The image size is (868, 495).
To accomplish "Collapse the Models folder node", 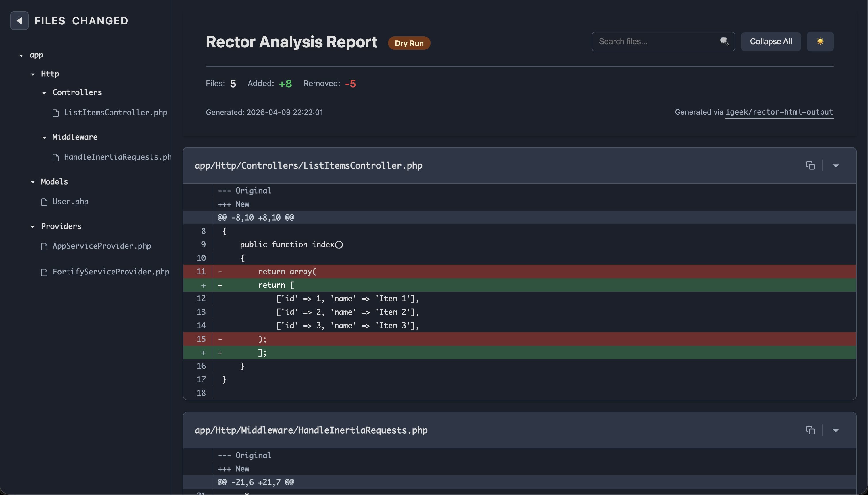I will pyautogui.click(x=33, y=182).
